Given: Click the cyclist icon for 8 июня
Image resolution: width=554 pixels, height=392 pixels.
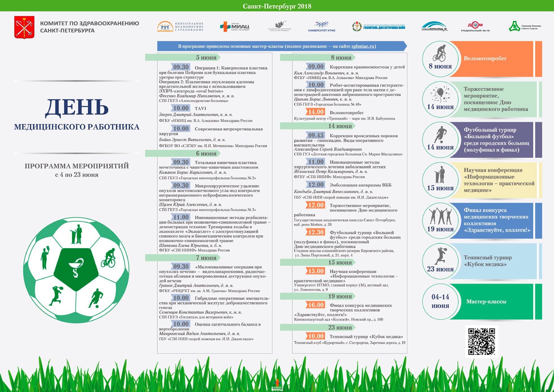Looking at the screenshot, I should click(x=440, y=53).
